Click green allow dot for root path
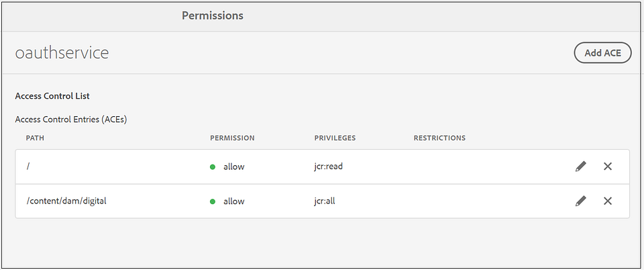This screenshot has height=270, width=644. [x=213, y=167]
